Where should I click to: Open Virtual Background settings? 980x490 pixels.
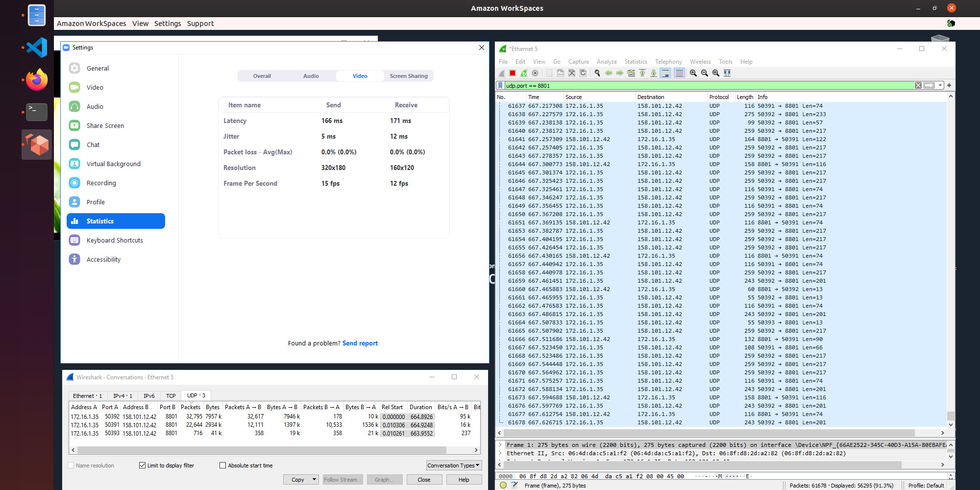[116, 164]
